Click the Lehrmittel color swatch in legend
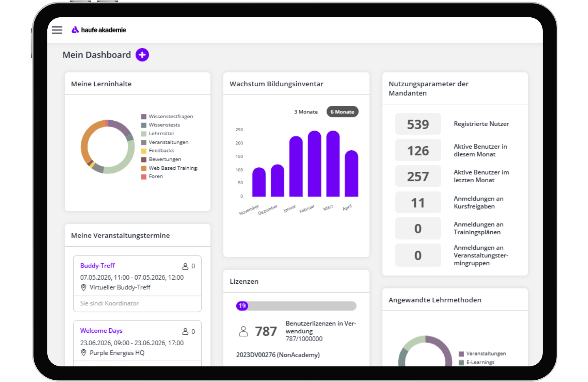Viewport: 588px width, 382px height. [x=144, y=134]
